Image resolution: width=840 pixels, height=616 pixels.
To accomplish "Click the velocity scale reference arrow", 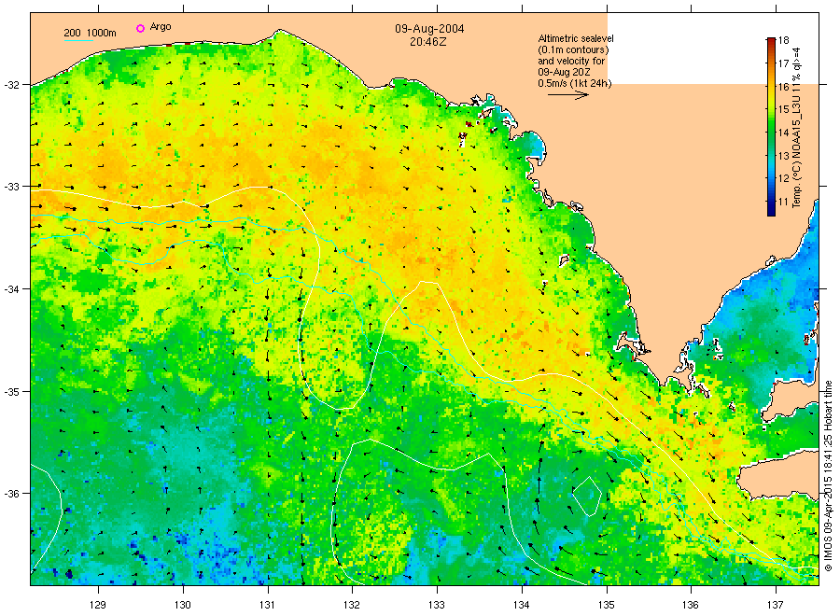I will point(568,95).
